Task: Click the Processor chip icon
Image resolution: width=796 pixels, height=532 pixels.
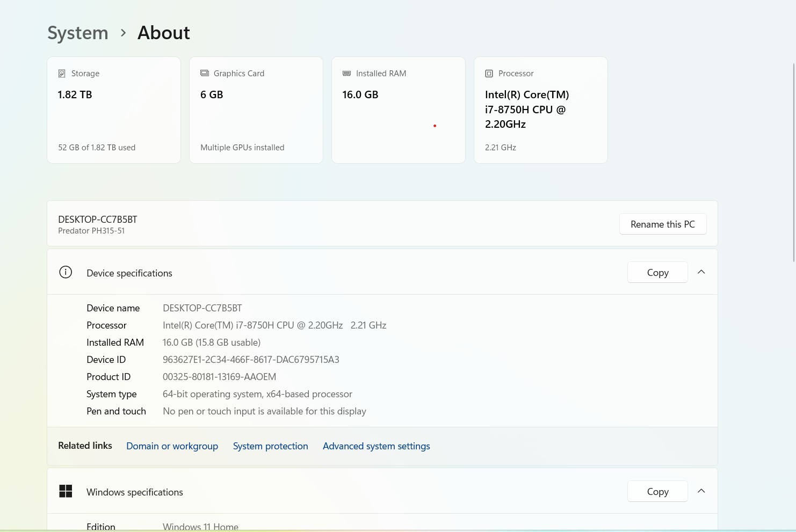Action: (489, 74)
